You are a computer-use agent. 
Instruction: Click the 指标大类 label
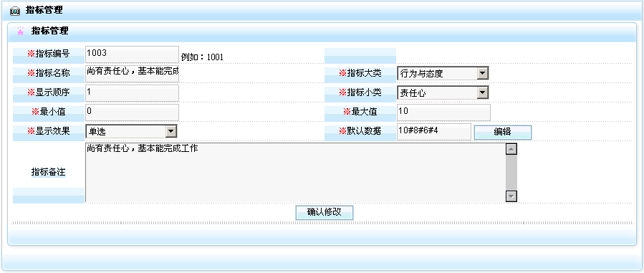coord(360,73)
